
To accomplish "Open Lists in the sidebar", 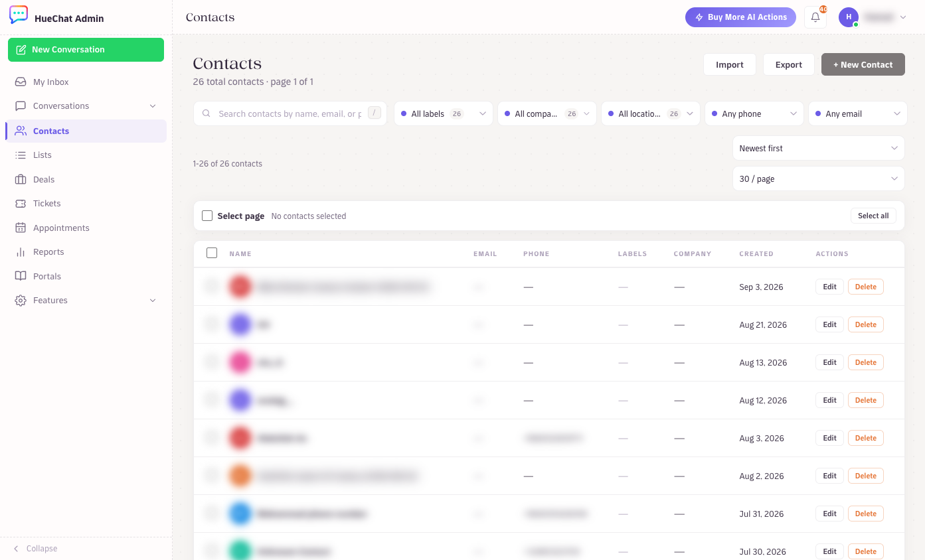I will 86,155.
